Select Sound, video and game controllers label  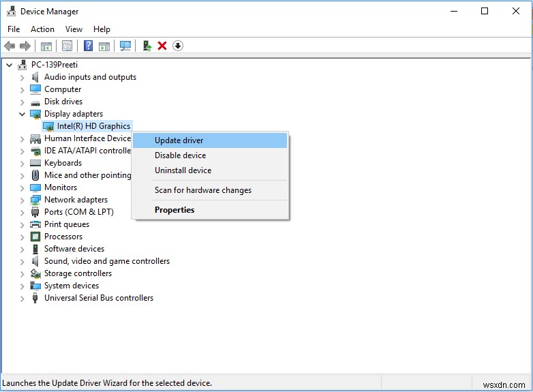pos(107,261)
